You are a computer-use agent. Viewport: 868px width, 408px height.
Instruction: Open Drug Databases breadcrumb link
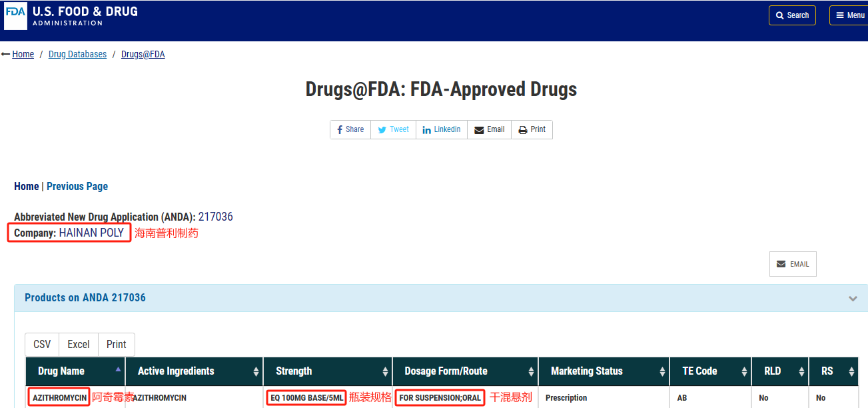click(x=77, y=54)
